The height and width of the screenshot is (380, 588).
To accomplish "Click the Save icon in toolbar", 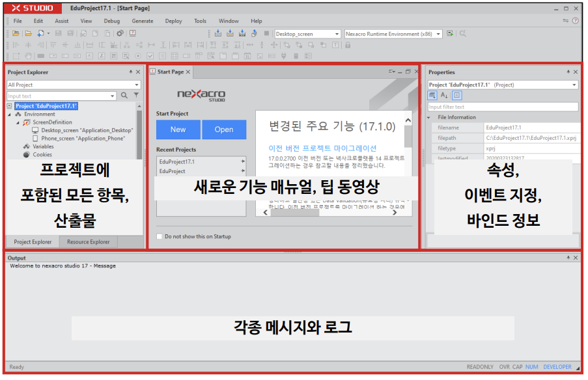I will (58, 33).
